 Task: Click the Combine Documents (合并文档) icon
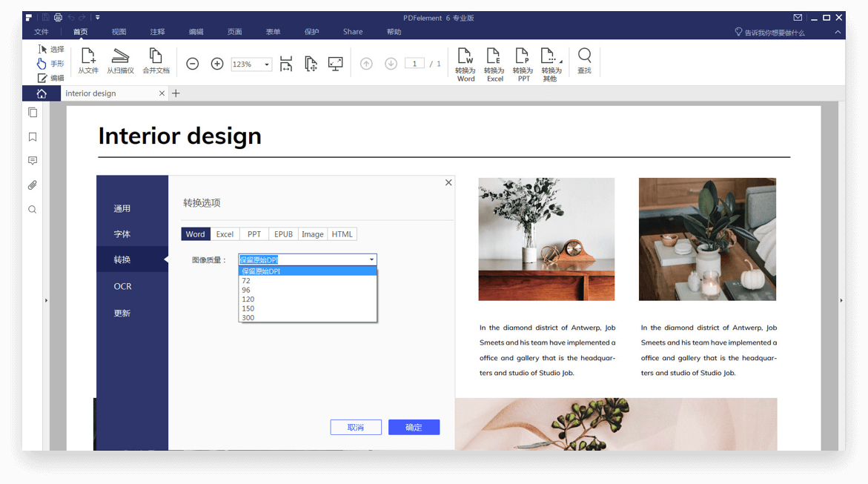[156, 57]
